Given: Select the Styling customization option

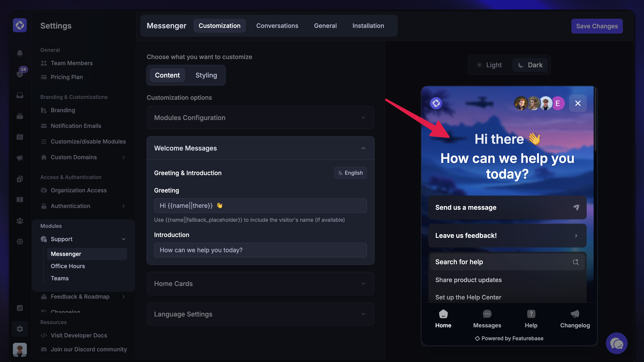Looking at the screenshot, I should (206, 75).
